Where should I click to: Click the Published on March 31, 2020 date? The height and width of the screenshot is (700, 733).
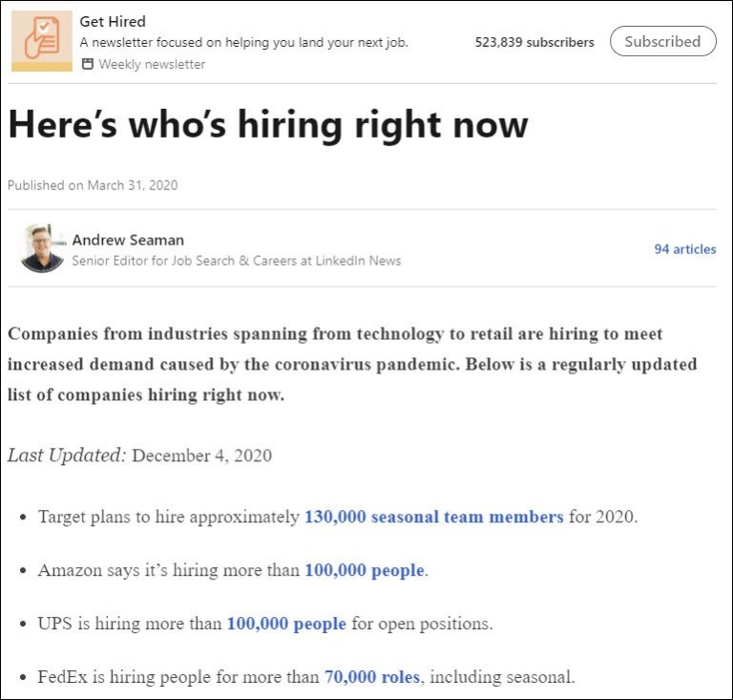pos(93,185)
